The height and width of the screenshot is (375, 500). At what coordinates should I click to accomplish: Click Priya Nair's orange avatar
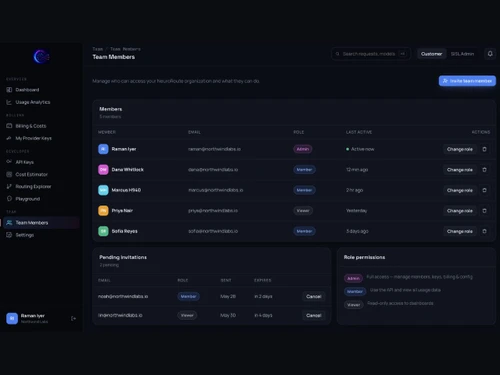(x=103, y=211)
